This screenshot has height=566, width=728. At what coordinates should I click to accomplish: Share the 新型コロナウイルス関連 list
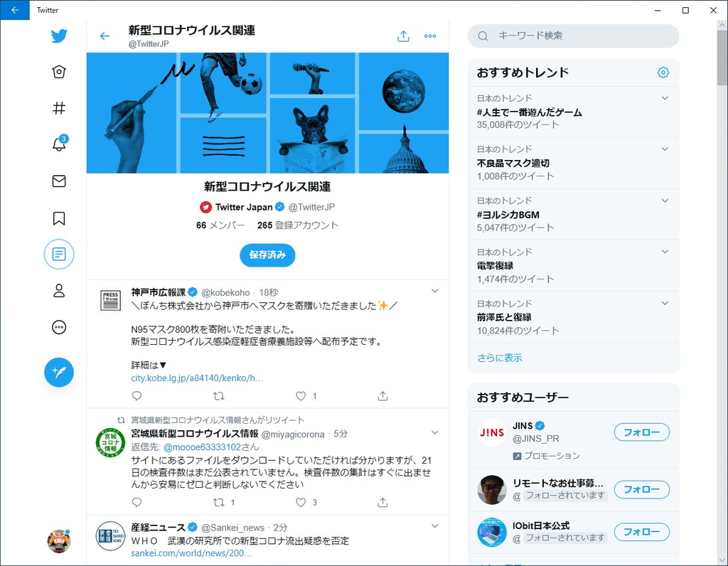pyautogui.click(x=403, y=35)
